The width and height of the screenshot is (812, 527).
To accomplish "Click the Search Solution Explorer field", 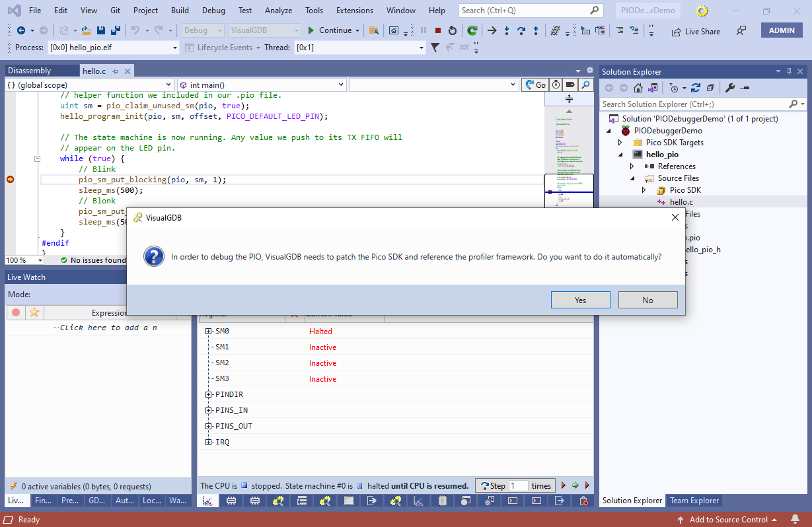I will pyautogui.click(x=702, y=104).
